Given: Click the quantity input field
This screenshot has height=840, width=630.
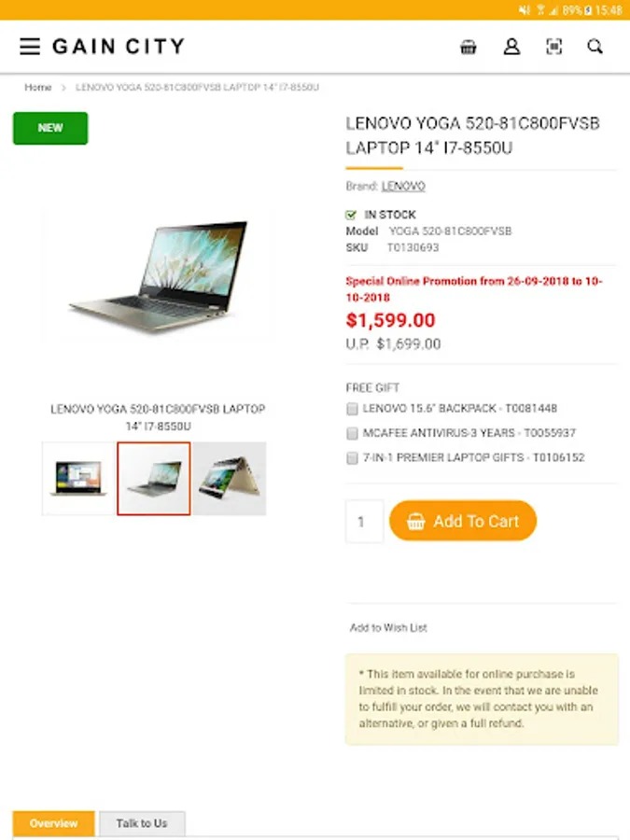Looking at the screenshot, I should coord(364,521).
